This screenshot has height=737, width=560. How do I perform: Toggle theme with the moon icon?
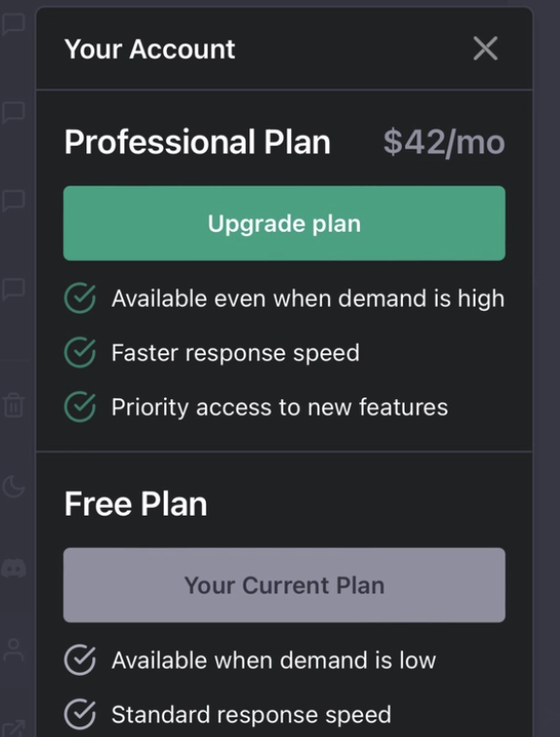(x=14, y=486)
